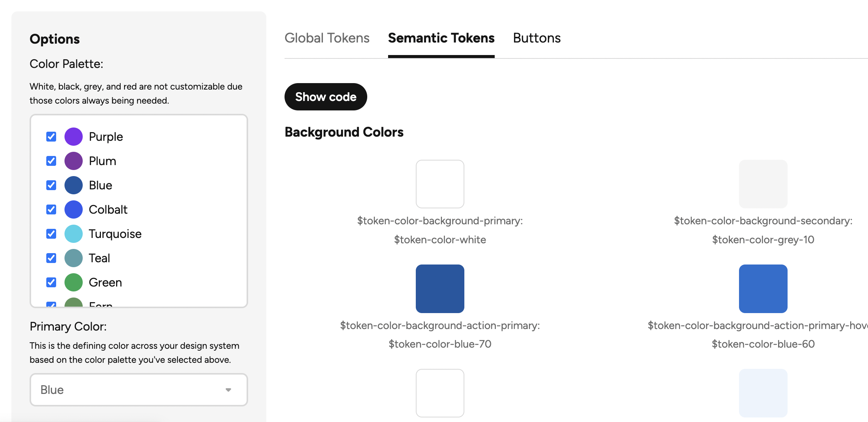The width and height of the screenshot is (868, 422).
Task: Click the Primary Color dropdown arrow
Action: pos(228,390)
